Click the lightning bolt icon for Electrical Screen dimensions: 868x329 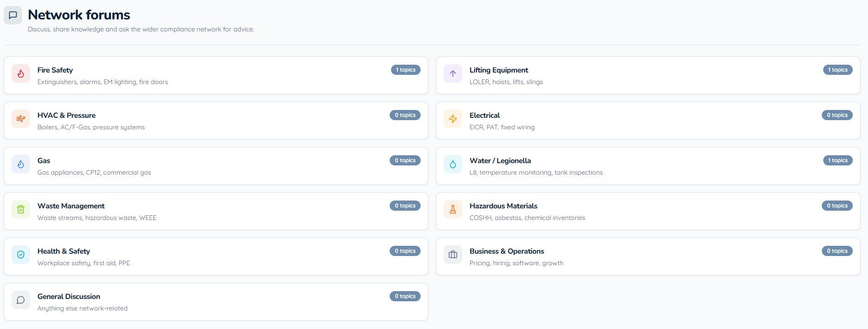coord(453,119)
